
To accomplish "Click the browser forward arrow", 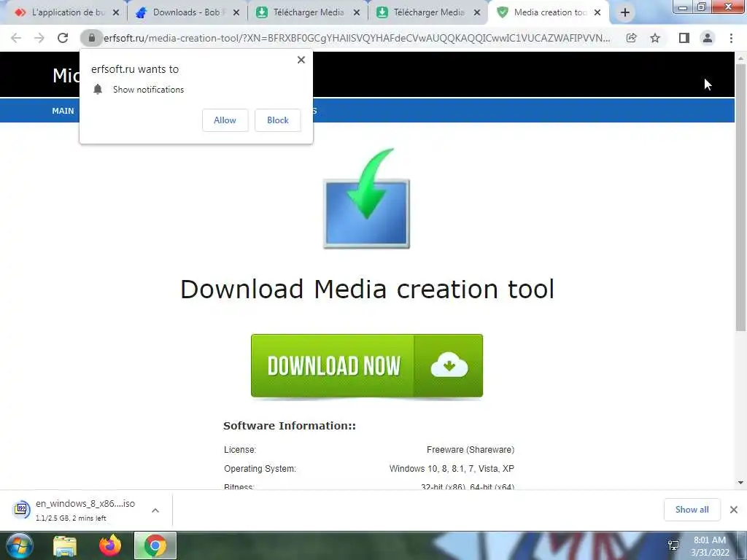I will coord(39,38).
